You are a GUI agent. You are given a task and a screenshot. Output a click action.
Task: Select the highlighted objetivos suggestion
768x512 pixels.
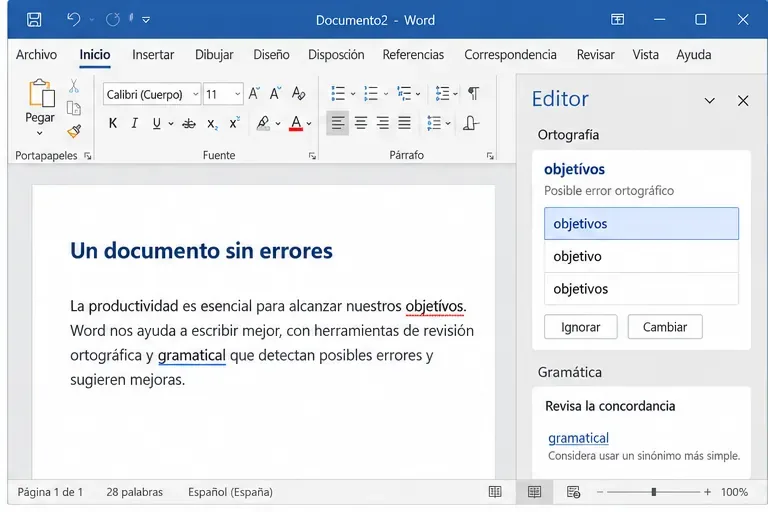click(x=641, y=223)
